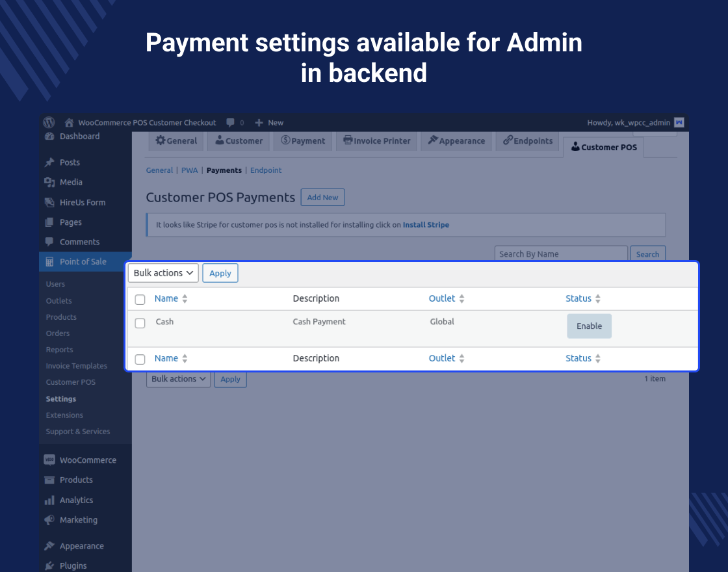Screen dimensions: 728x572
Task: Open Invoice Printer settings via printer icon
Action: point(376,140)
